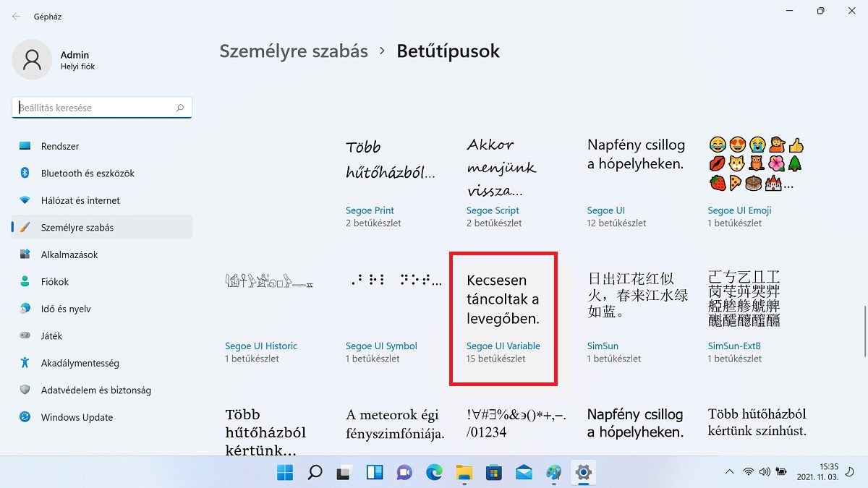This screenshot has height=488, width=868.
Task: Click the Akadálymentesség accessibility icon
Action: 25,363
